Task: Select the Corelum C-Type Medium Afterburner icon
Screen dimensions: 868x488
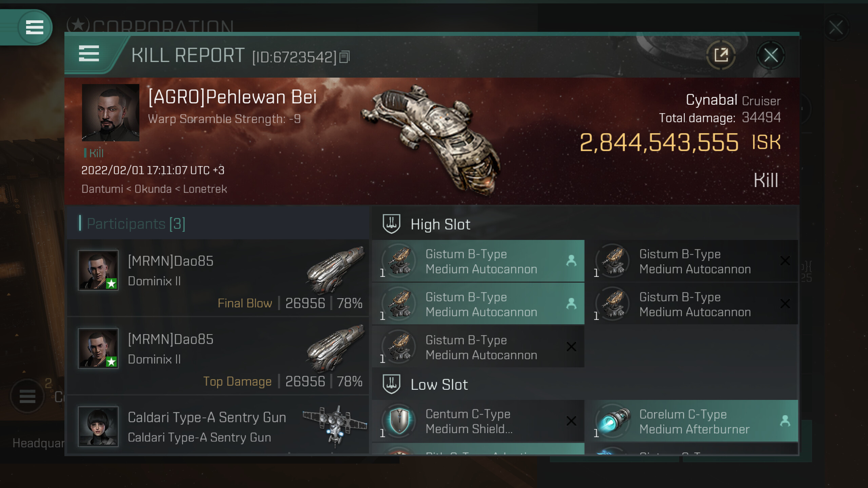Action: click(x=613, y=421)
